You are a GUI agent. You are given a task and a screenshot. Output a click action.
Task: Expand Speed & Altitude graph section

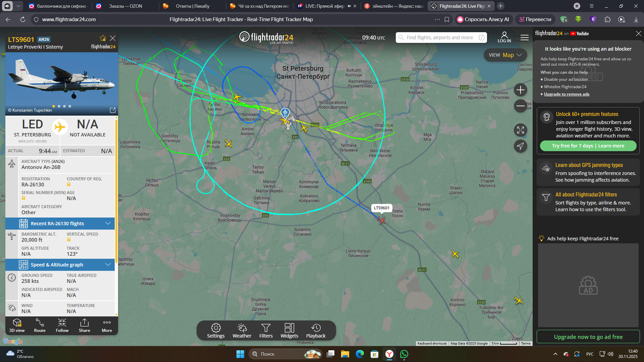click(x=60, y=265)
